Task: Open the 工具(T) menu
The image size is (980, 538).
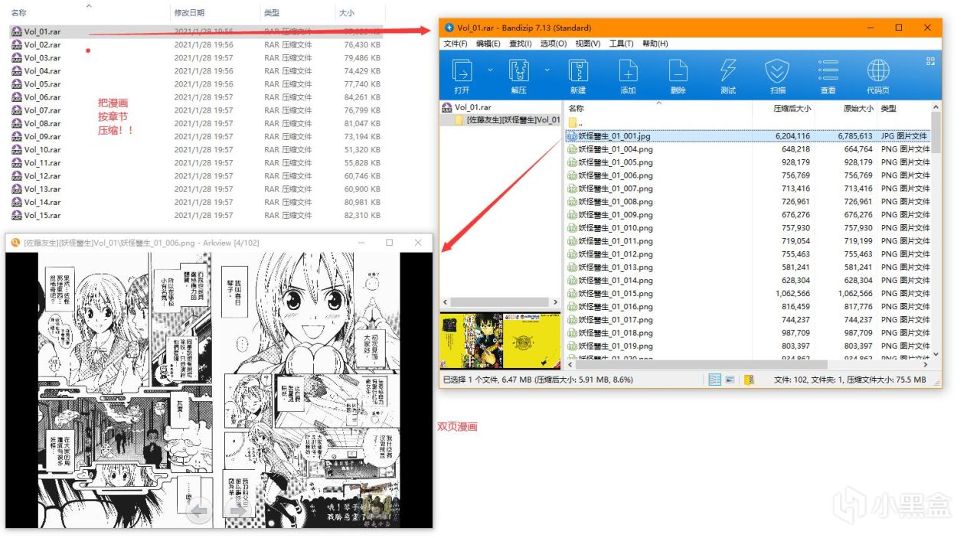Action: coord(621,44)
